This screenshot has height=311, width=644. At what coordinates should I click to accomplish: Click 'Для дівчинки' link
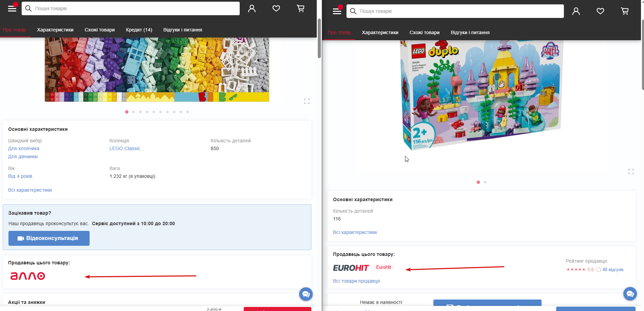[x=23, y=157]
